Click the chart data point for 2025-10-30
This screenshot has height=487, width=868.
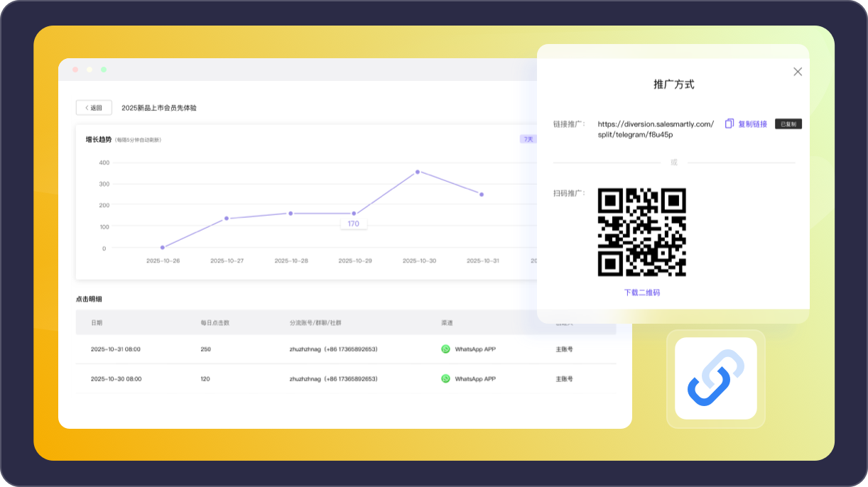(418, 172)
